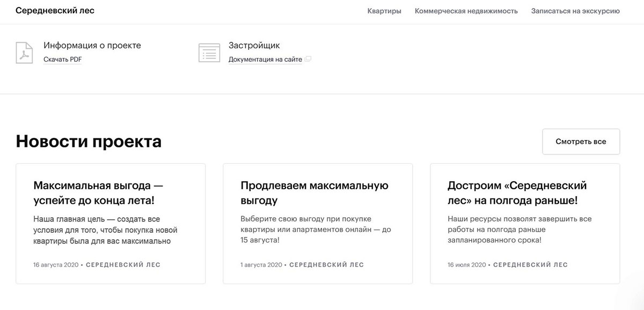Image resolution: width=644 pixels, height=310 pixels.
Task: Go to Коммерческая недвижимость section
Action: 466,11
